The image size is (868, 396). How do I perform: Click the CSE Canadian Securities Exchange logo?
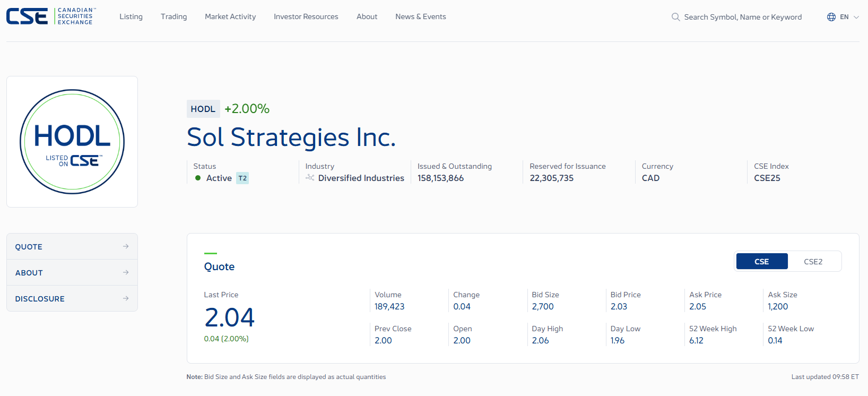pos(51,16)
